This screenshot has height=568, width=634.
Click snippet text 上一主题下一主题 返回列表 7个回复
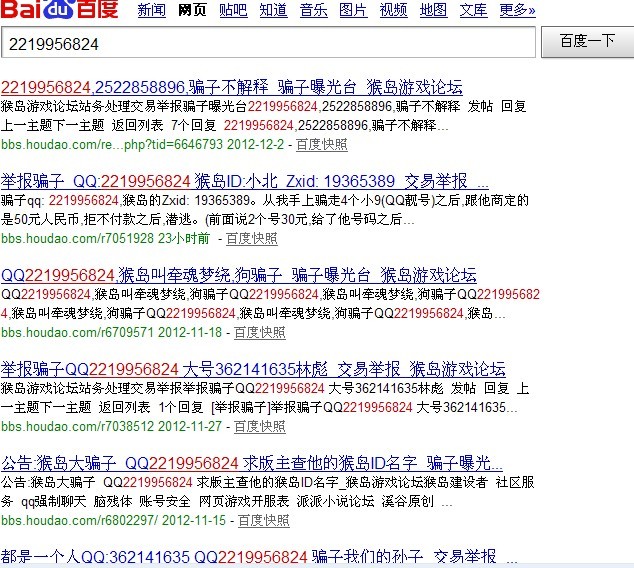(x=109, y=125)
